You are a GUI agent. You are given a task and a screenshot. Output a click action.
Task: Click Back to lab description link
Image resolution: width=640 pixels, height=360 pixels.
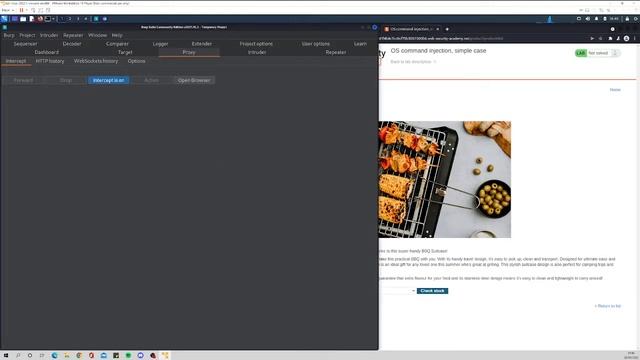point(411,62)
